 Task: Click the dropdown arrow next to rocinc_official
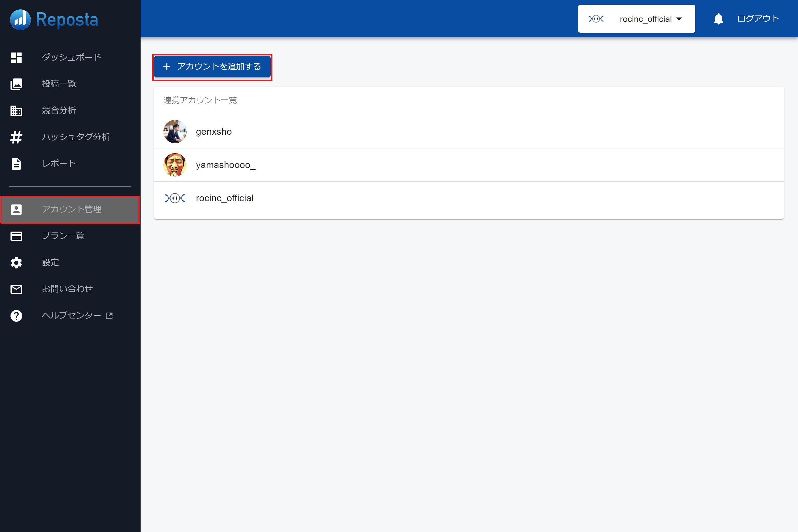679,19
